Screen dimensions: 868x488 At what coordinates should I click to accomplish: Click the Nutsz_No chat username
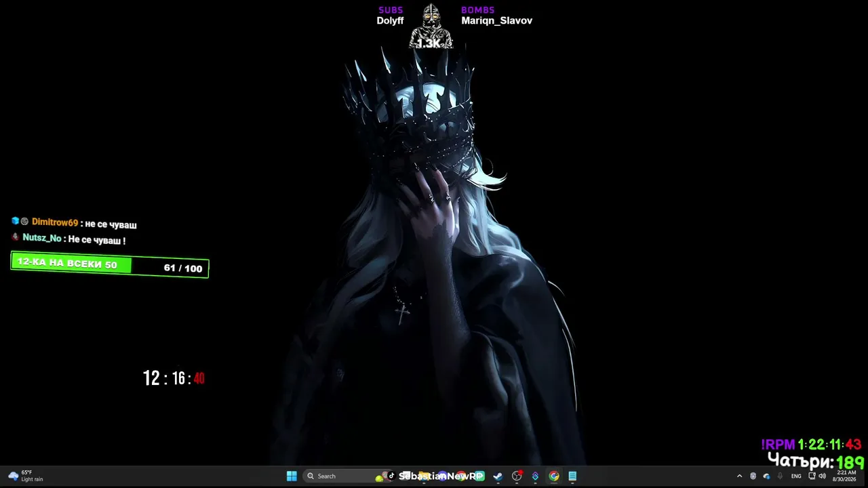tap(42, 238)
